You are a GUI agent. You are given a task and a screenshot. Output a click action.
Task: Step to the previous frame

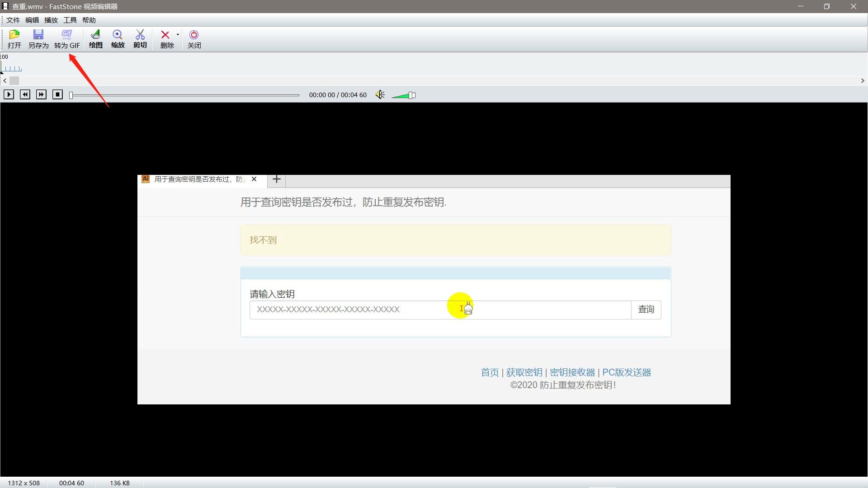tap(25, 95)
